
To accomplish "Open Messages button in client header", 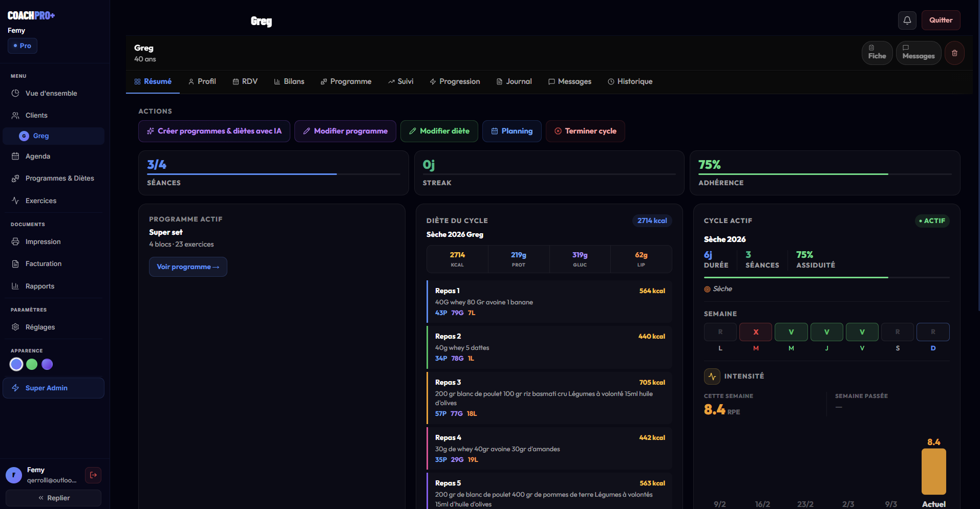I will click(919, 53).
